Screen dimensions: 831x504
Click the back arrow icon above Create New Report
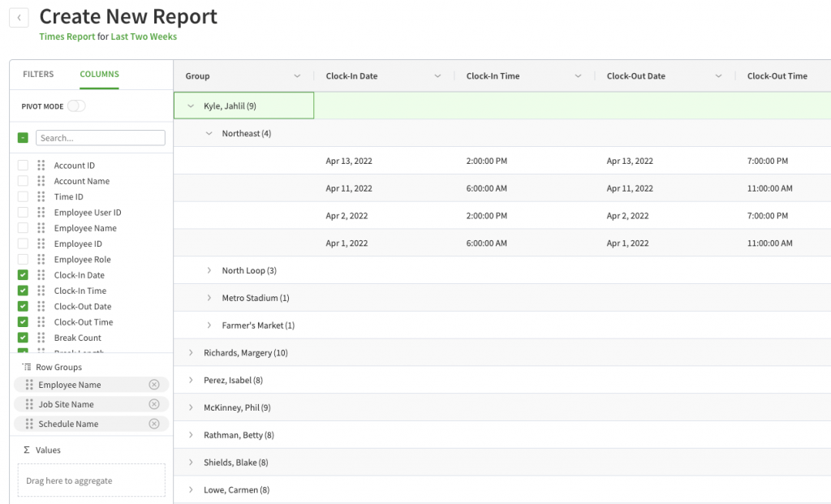pos(18,17)
